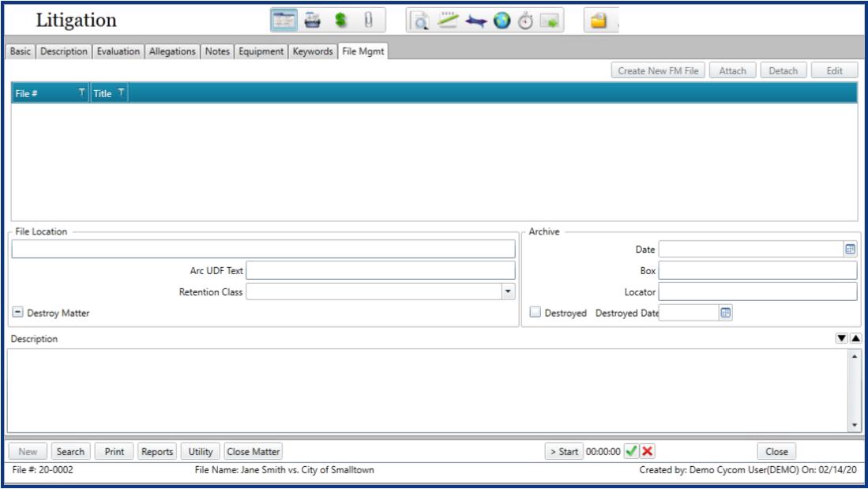Check the Destroyed checkbox
This screenshot has height=489, width=868.
click(535, 312)
